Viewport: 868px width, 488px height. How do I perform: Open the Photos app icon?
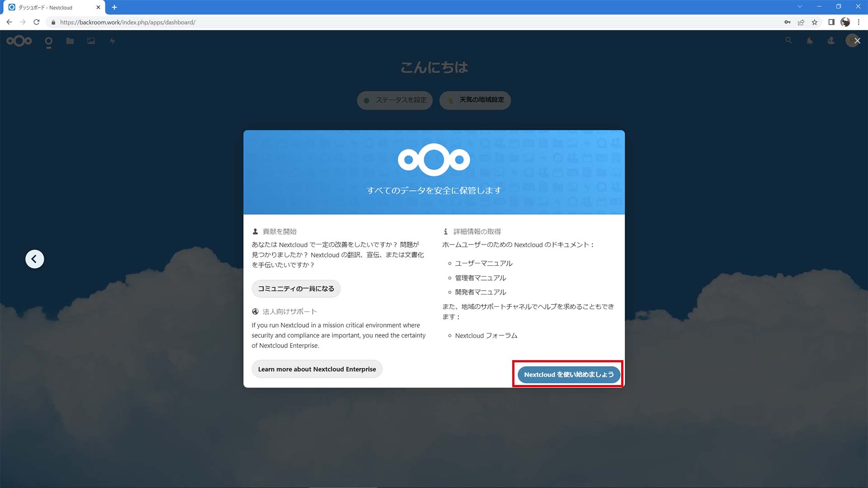91,41
